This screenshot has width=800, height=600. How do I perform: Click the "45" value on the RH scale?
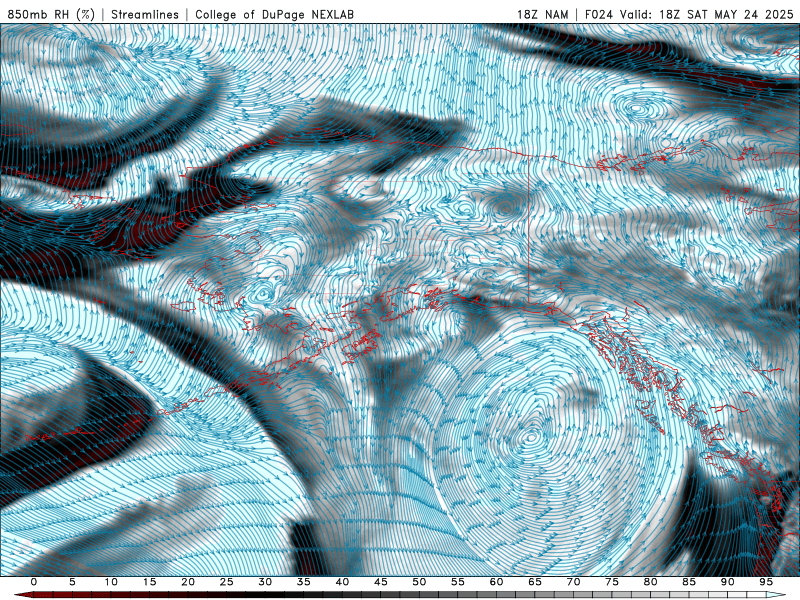click(x=381, y=582)
